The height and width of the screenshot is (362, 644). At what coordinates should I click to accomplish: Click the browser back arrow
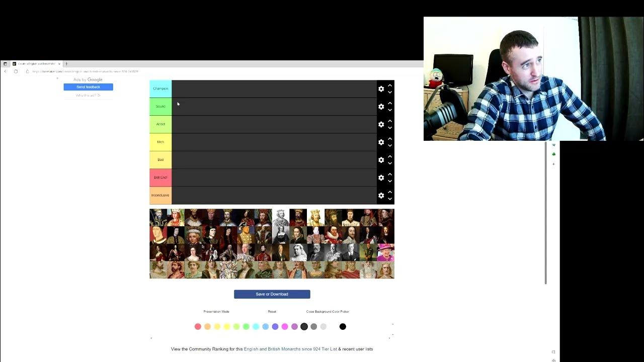coord(6,71)
